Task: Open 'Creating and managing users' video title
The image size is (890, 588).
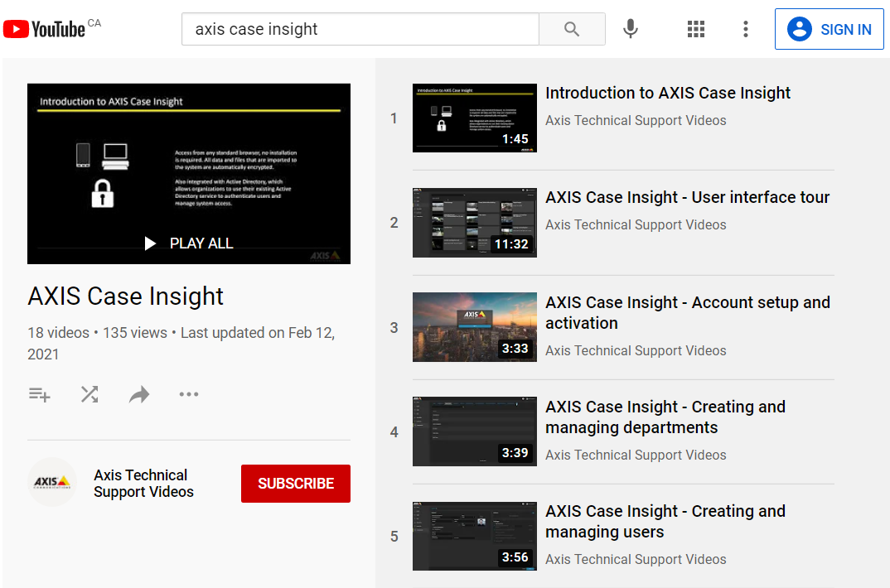Action: point(665,521)
